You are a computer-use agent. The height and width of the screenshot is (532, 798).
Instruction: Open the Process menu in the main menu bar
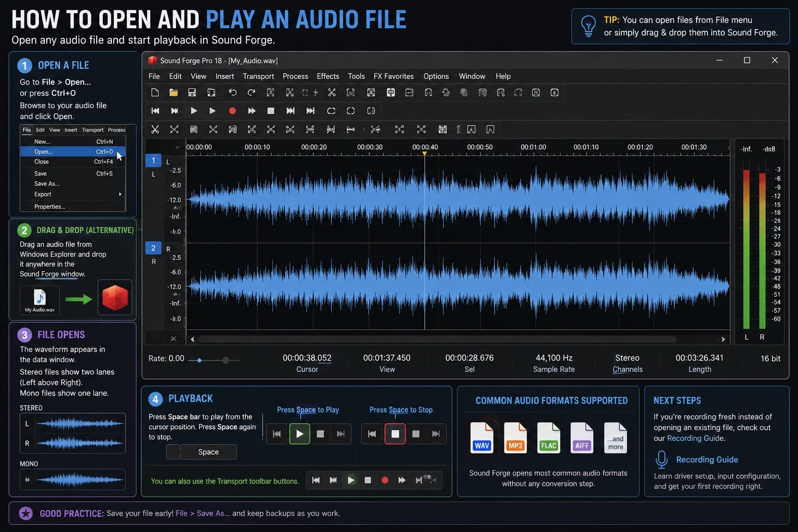[x=295, y=76]
